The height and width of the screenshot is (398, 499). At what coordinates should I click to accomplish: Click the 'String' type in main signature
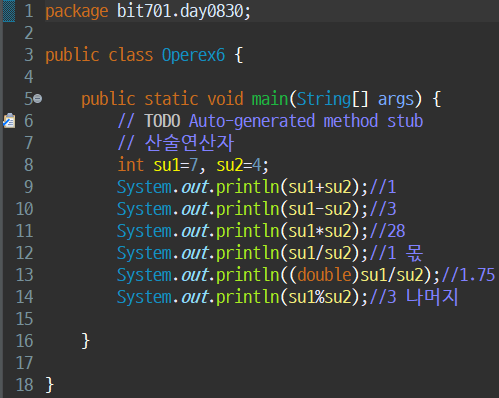point(324,99)
